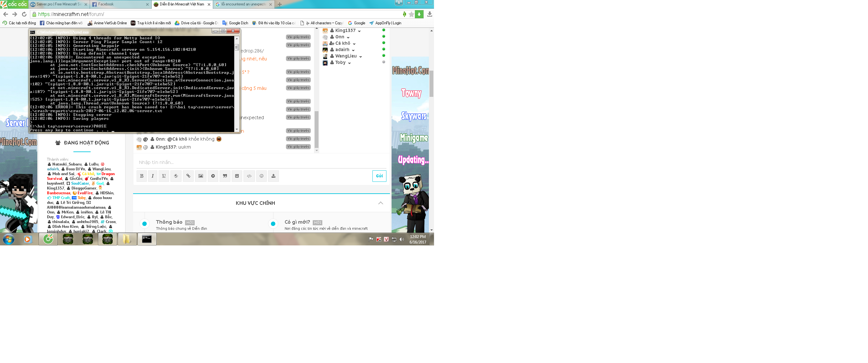Toggle strikethrough formatting in editor
Viewport: 868px width, 363px height.
(176, 176)
